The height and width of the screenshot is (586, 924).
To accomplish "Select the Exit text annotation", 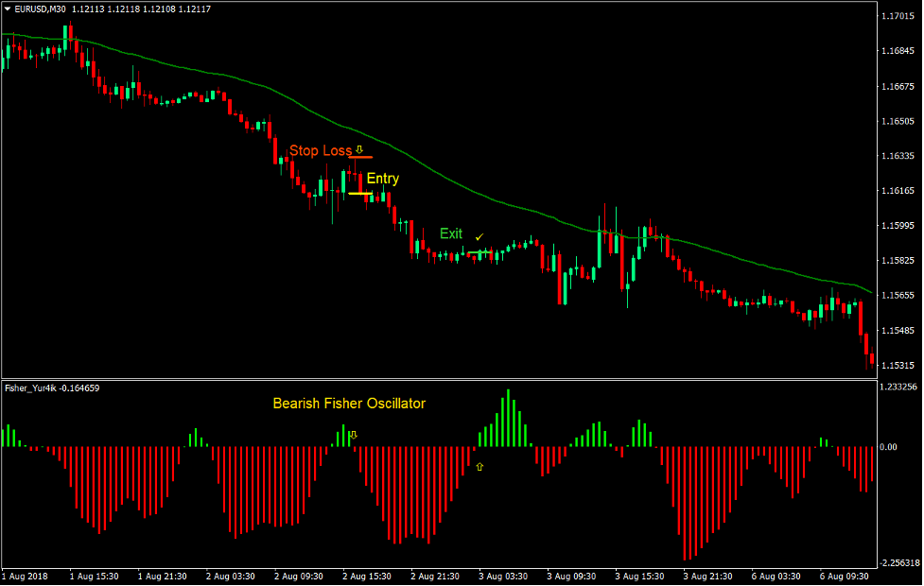I will (x=451, y=233).
